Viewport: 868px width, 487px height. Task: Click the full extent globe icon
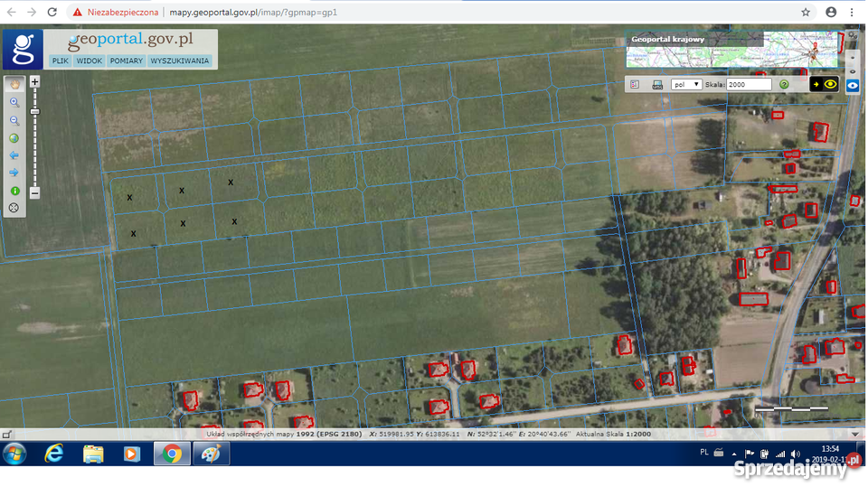(14, 138)
